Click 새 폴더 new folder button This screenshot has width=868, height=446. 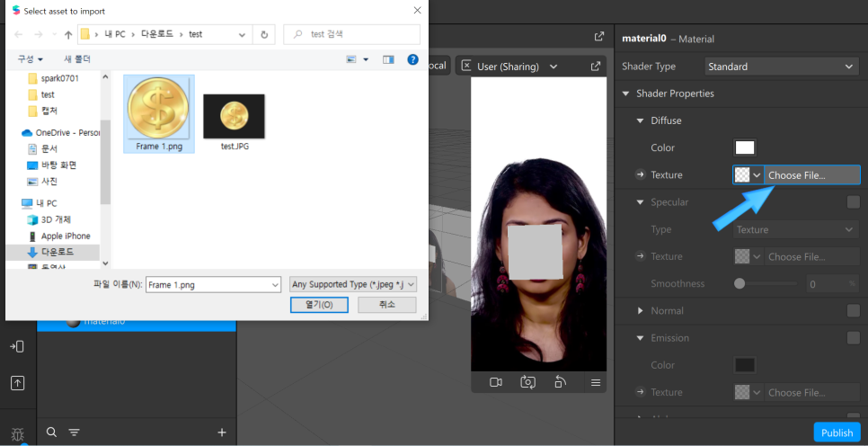[77, 59]
